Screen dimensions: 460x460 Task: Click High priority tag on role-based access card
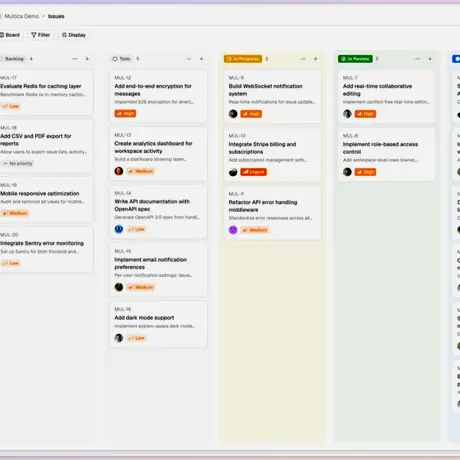coord(365,172)
